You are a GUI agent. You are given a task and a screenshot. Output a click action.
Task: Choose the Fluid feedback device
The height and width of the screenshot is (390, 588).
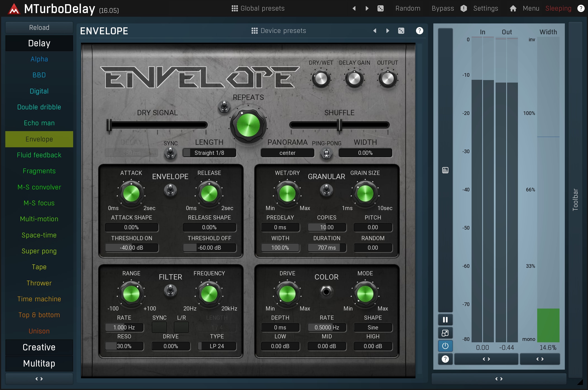coord(39,155)
